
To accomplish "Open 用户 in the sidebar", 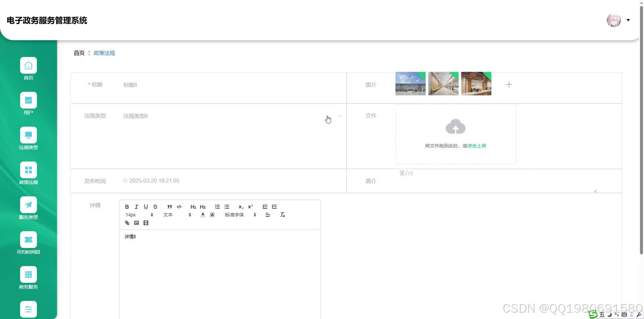I will coord(29,104).
